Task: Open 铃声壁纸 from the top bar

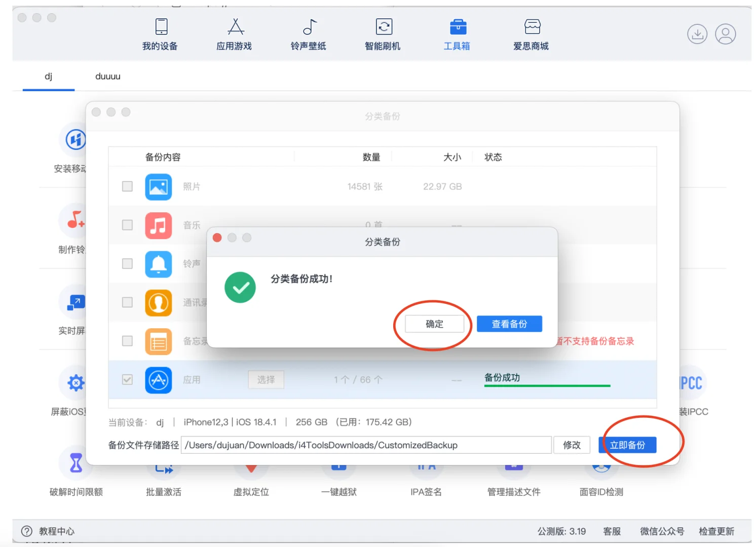Action: (x=308, y=34)
